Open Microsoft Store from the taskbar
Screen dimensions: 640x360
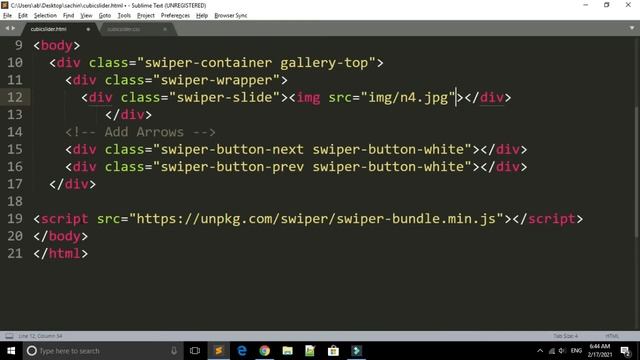coord(333,351)
